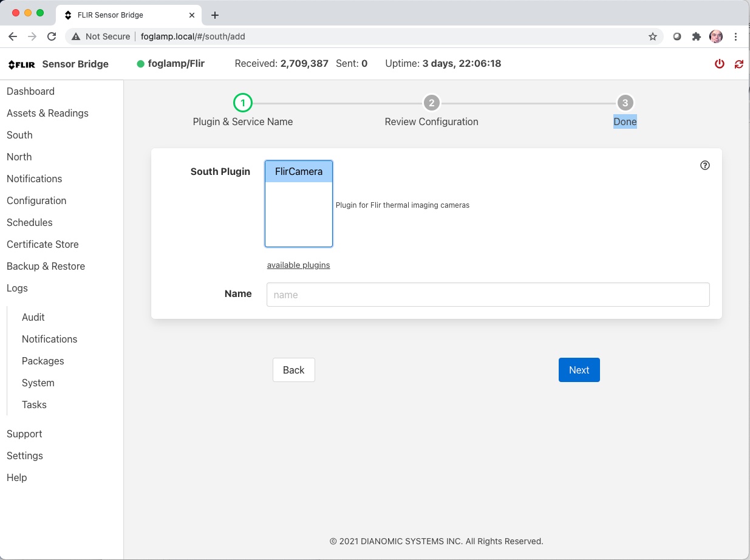Click the step 3 circle
Viewport: 750px width, 560px height.
tap(625, 103)
